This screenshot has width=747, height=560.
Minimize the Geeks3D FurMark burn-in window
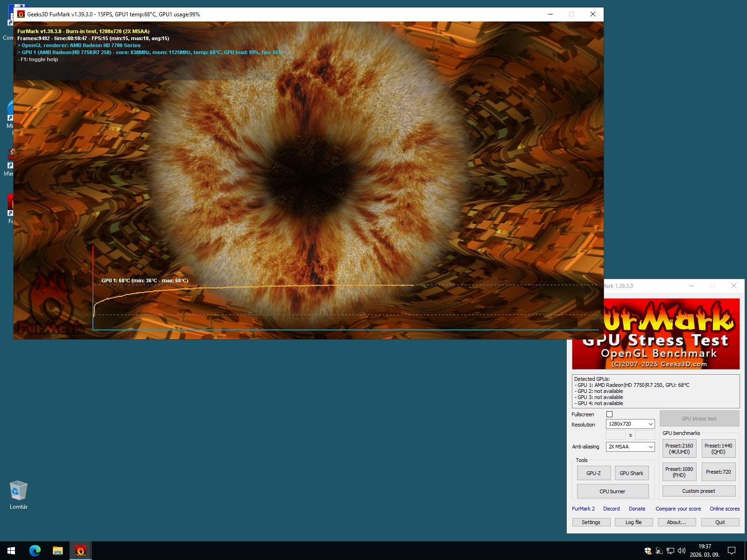[550, 14]
